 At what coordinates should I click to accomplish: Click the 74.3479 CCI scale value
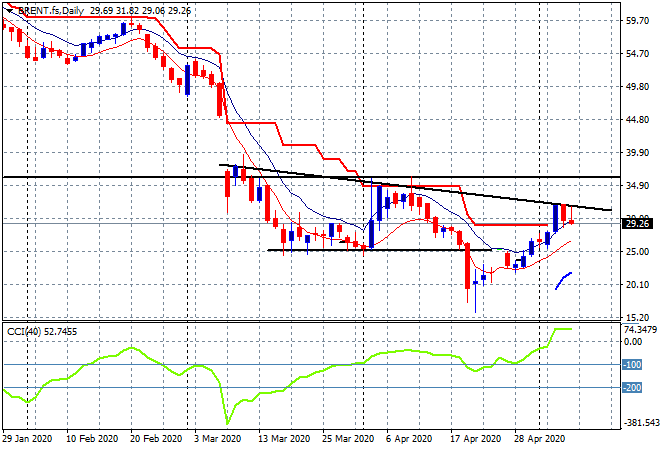(640, 330)
